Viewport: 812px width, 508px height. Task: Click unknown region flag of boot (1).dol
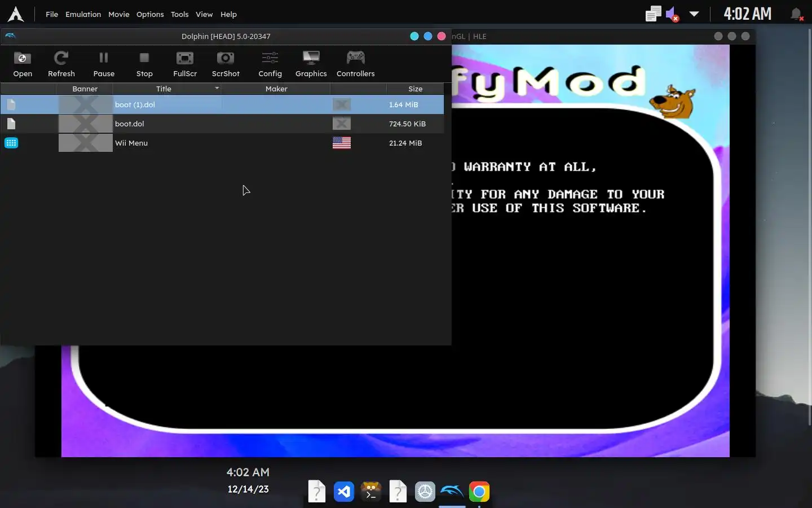point(342,104)
